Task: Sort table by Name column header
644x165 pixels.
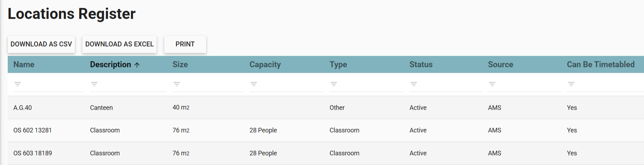Action: pos(24,65)
